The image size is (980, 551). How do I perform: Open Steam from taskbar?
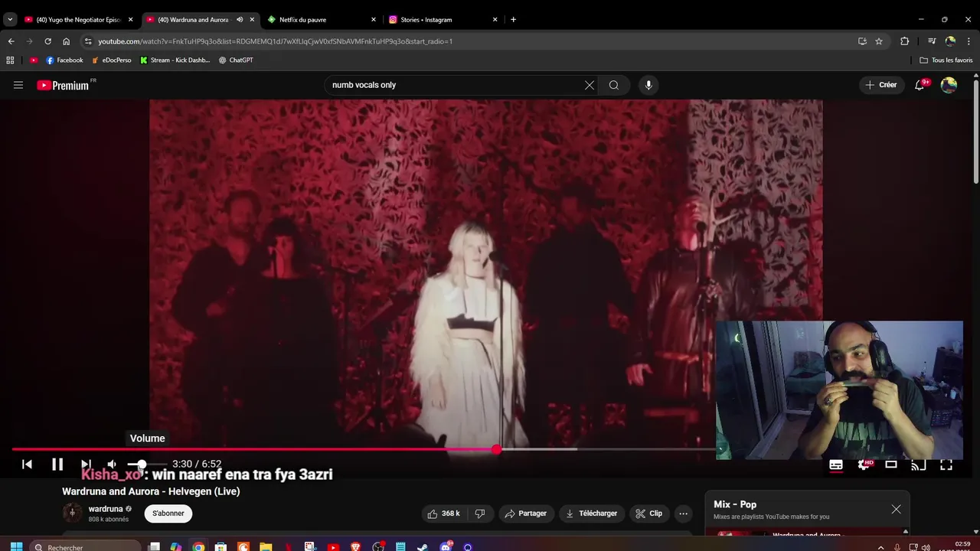[x=422, y=546]
